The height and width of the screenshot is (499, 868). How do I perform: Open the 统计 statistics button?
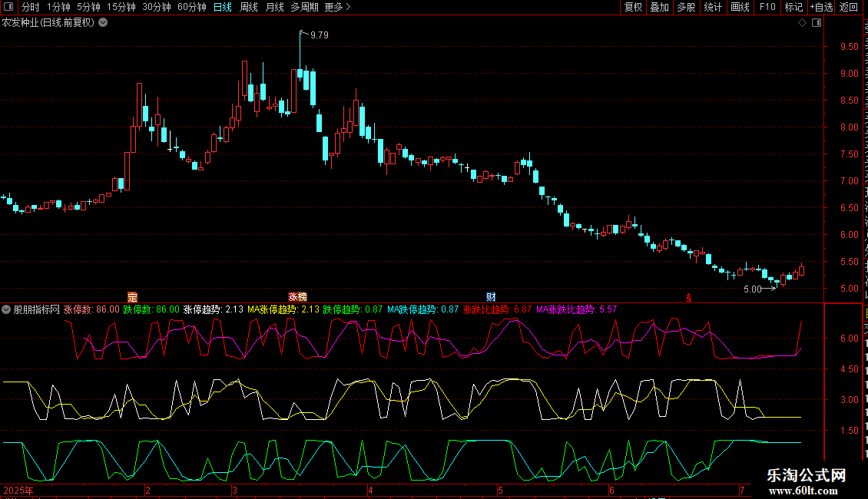(713, 7)
